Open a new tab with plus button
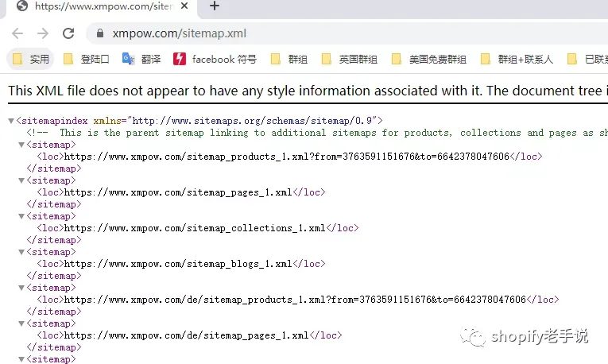The height and width of the screenshot is (364, 608). (214, 6)
